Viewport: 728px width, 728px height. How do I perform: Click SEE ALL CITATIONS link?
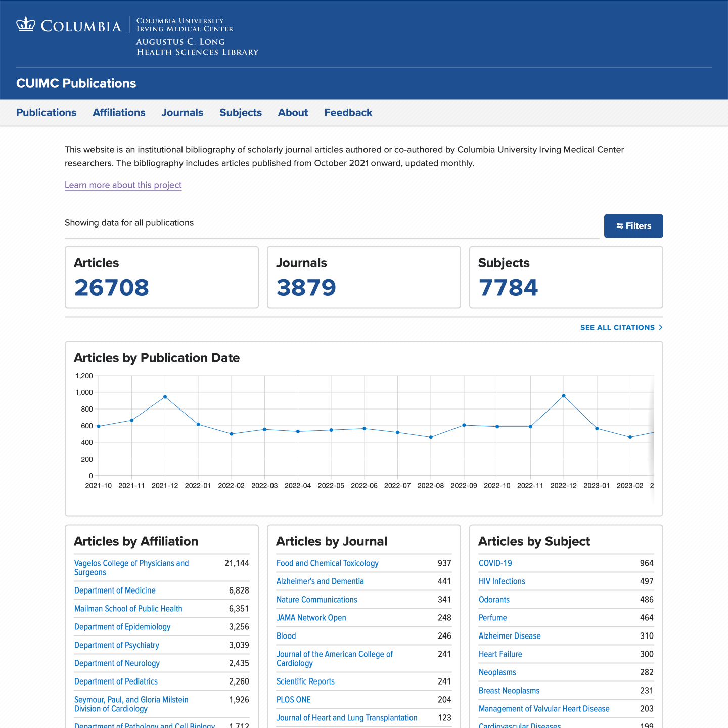pos(621,328)
